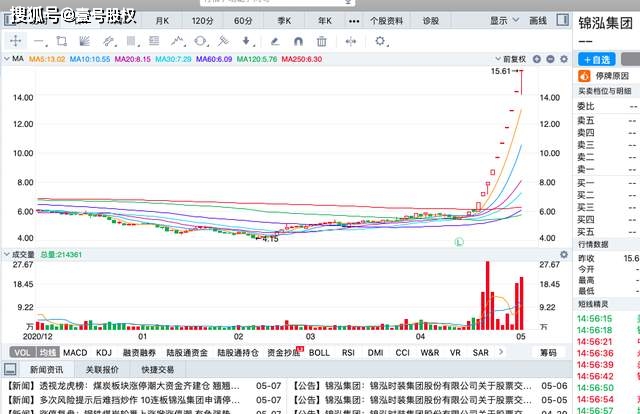Select the pencil text annotation tool
Viewport: 640px width, 414px height.
coord(275,41)
